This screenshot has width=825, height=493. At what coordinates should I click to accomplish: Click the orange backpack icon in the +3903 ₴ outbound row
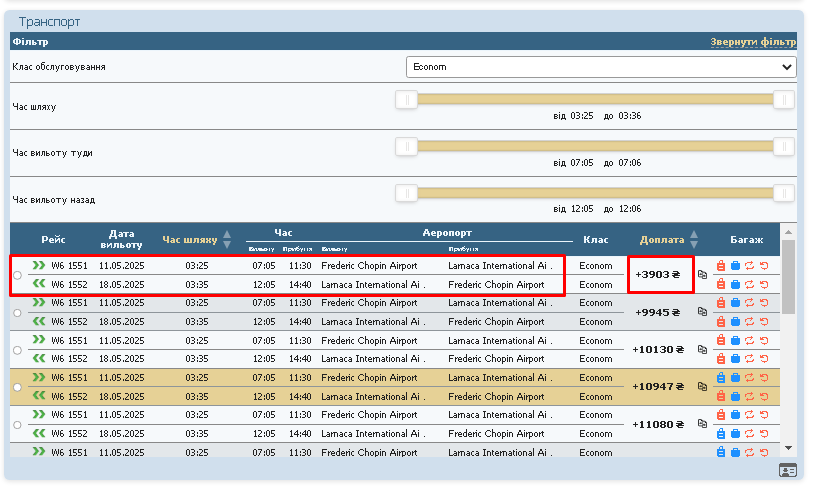coord(720,266)
